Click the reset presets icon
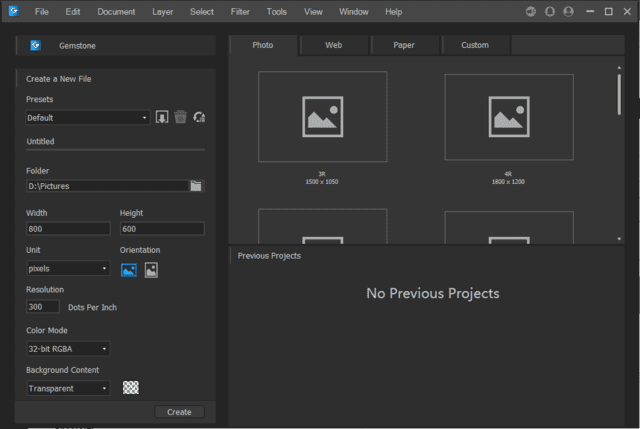 coord(199,117)
